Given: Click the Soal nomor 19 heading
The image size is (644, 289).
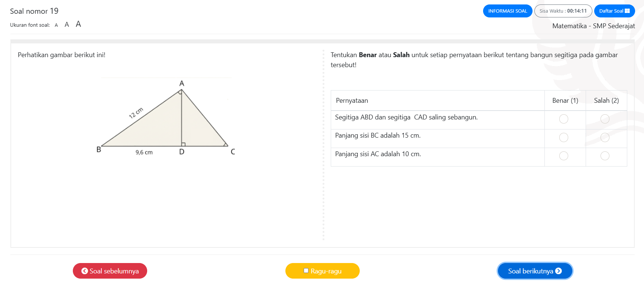Looking at the screenshot, I should [x=34, y=11].
